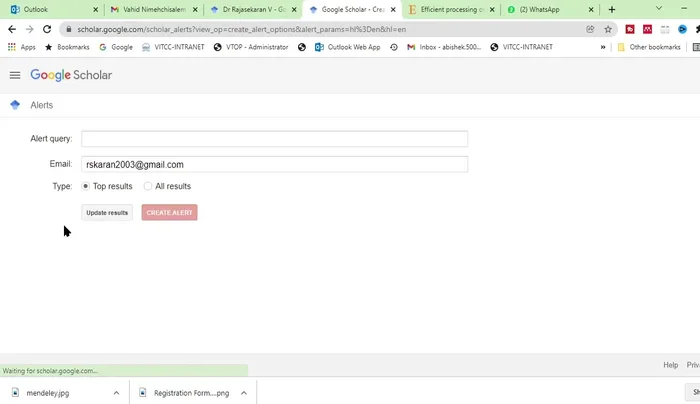Expand options for the mendeley.jpg download
Viewport: 700px width, 404px height.
116,393
